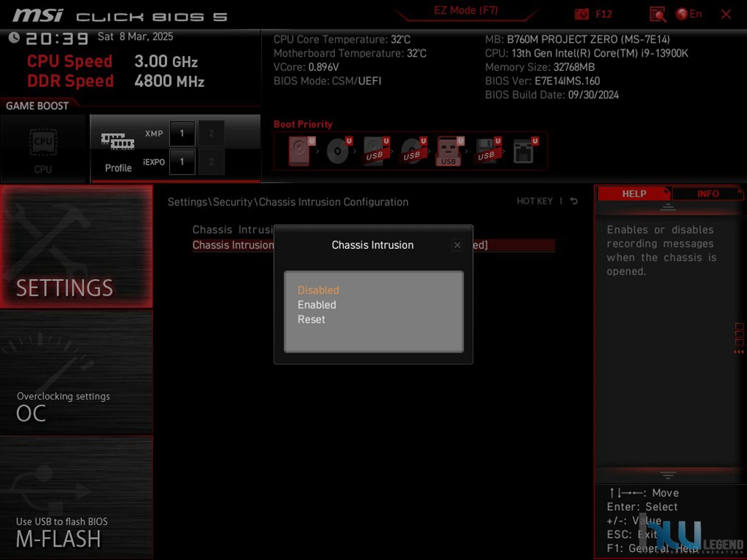Enable XMP profile 1
Viewport: 747px width, 560px height.
coord(182,133)
